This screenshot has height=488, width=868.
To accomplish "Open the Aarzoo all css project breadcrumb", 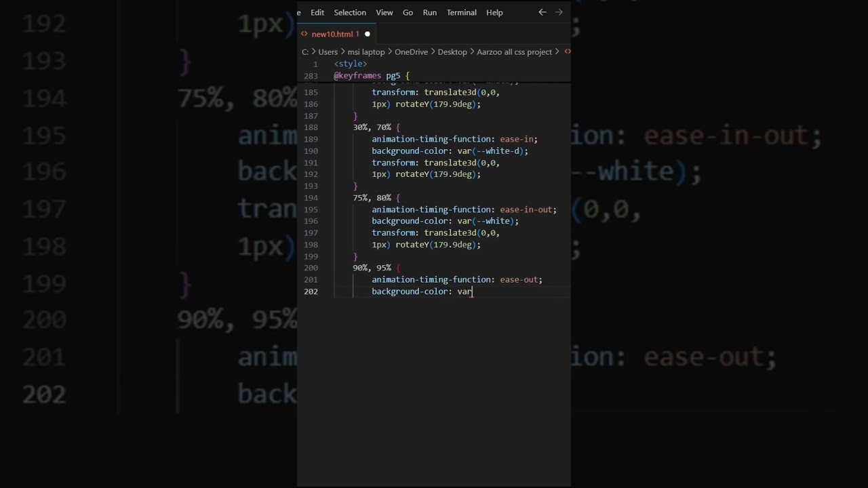I will point(514,52).
